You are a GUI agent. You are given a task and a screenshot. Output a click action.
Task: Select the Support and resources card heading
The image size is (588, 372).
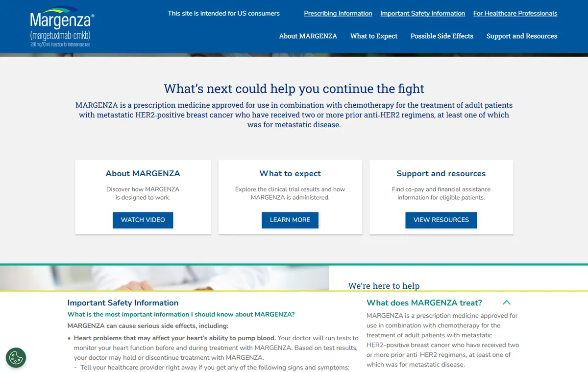point(441,173)
